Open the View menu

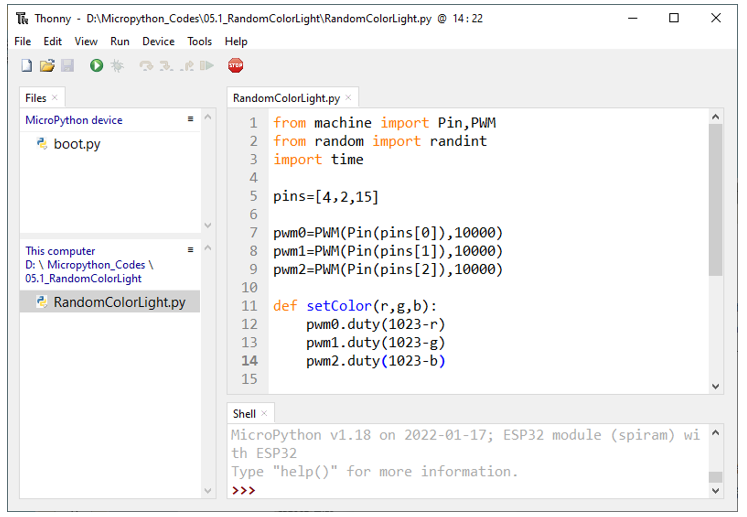click(86, 41)
